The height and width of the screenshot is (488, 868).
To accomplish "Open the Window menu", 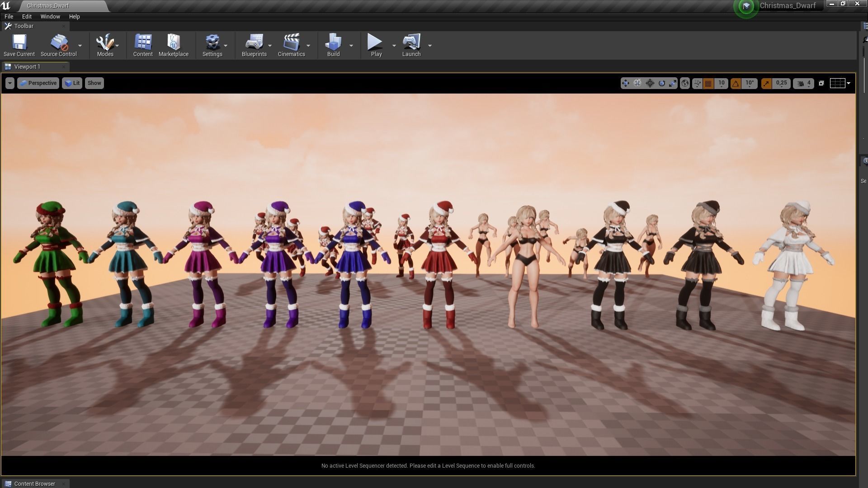I will pos(50,17).
